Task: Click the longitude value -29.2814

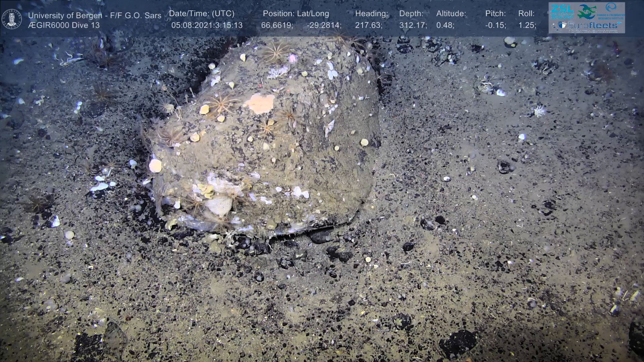Action: pos(324,25)
